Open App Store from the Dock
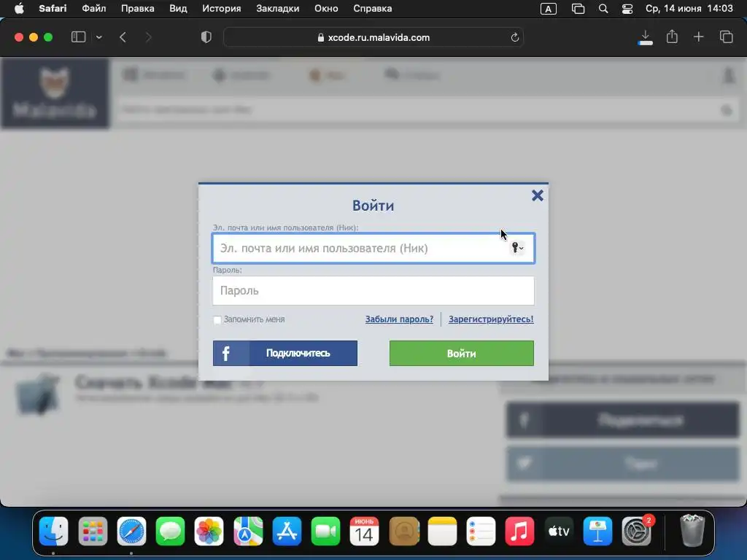747x560 pixels. coord(287,531)
